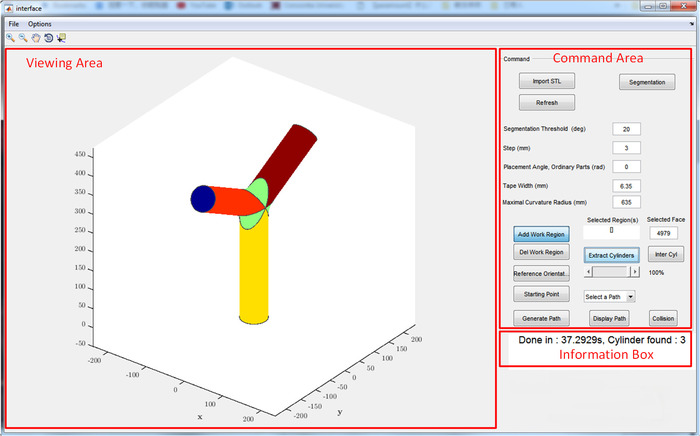
Task: Open the File menu
Action: pyautogui.click(x=14, y=23)
